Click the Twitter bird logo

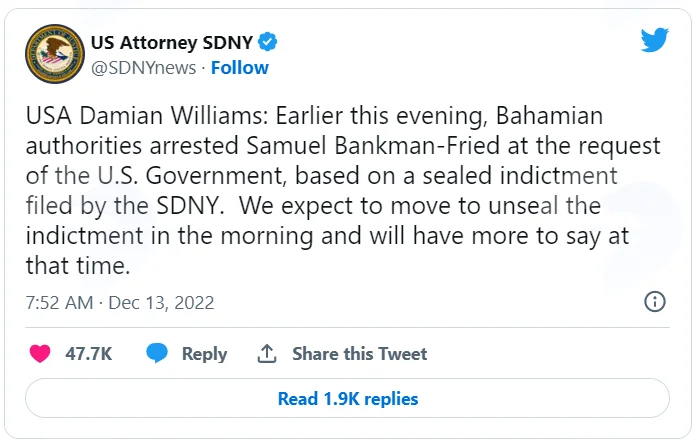click(x=654, y=40)
